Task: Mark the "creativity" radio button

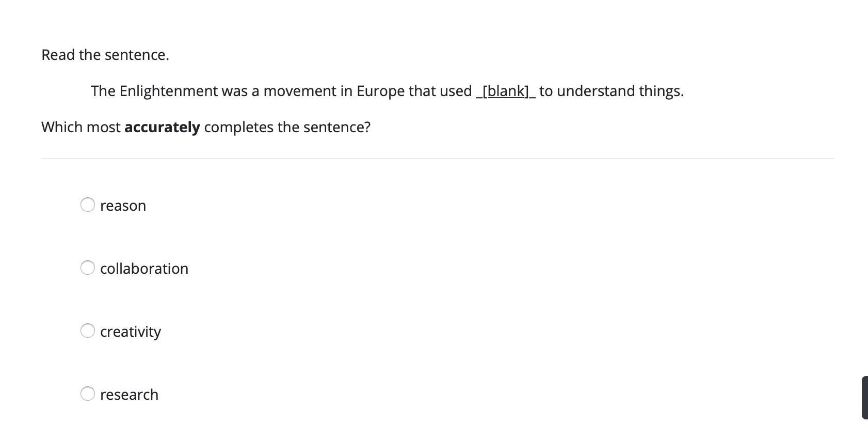Action: (x=88, y=331)
